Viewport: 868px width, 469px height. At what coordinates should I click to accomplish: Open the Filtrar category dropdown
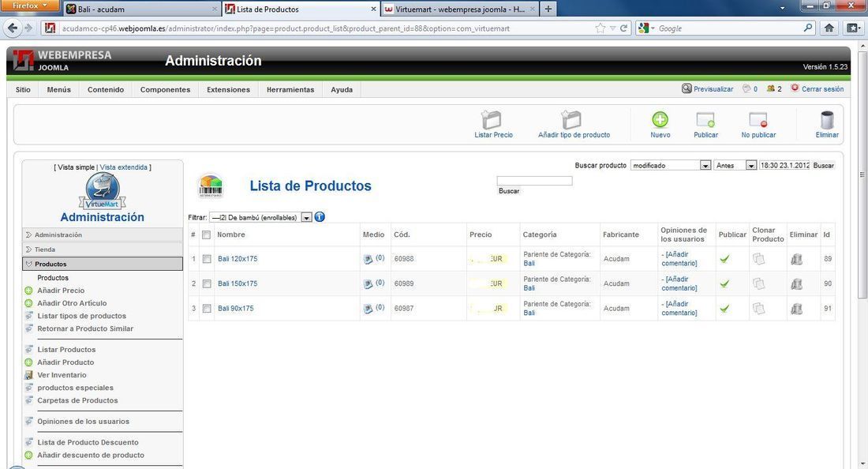point(260,218)
